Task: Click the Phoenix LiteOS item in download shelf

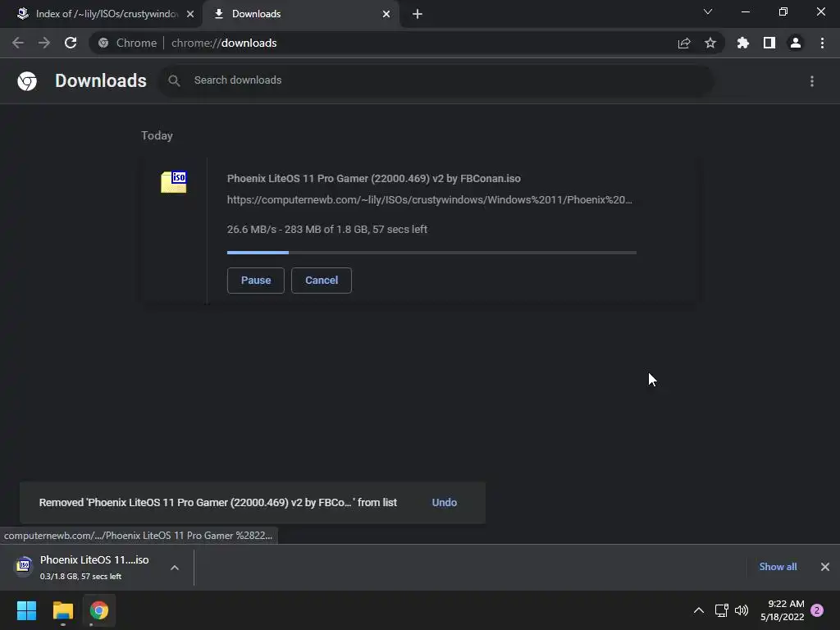Action: [x=98, y=568]
